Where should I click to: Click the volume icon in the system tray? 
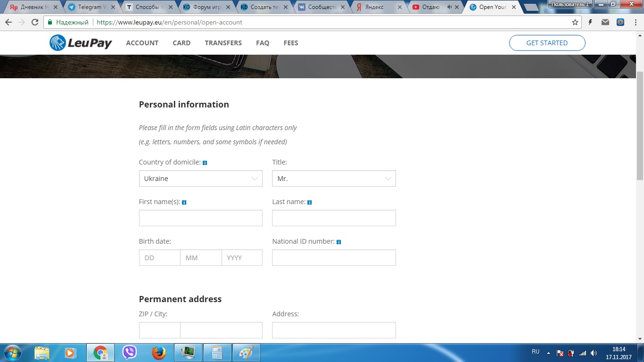[x=594, y=353]
